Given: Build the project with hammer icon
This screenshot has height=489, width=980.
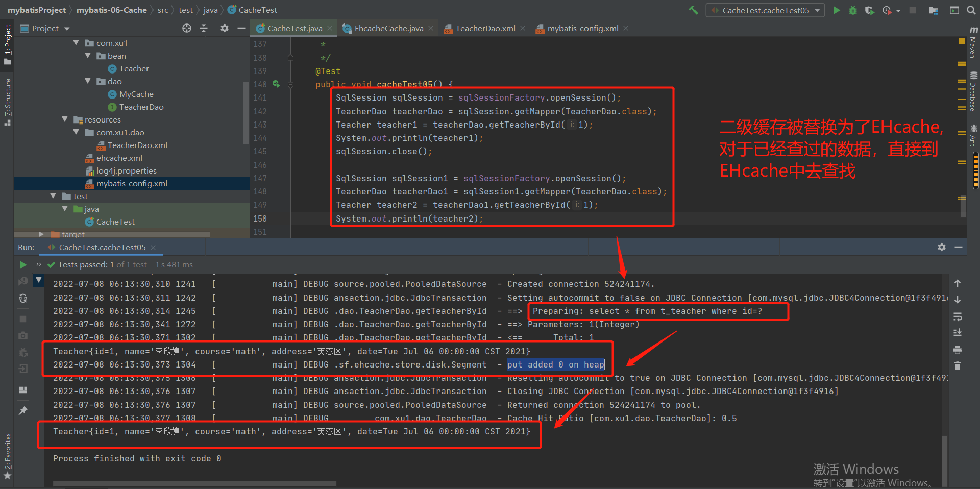Looking at the screenshot, I should (693, 10).
